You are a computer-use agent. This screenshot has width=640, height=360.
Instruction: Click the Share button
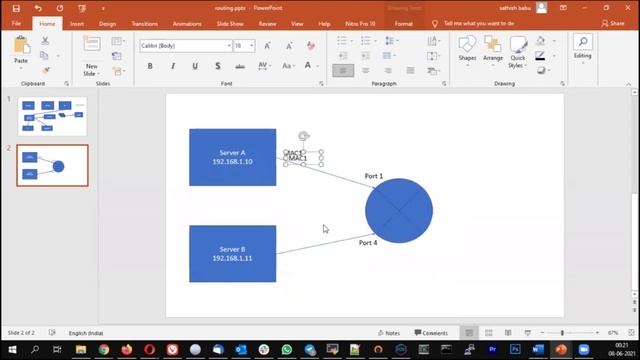[613, 24]
